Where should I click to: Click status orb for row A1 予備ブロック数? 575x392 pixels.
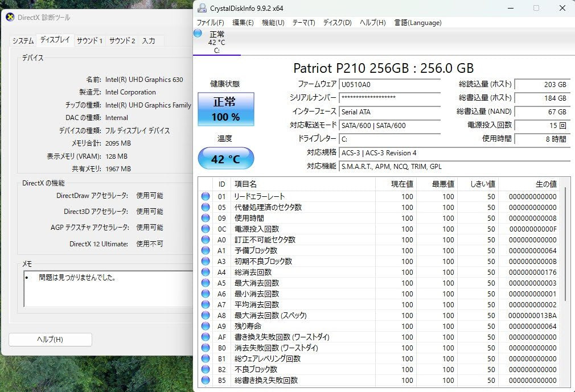[x=206, y=250]
